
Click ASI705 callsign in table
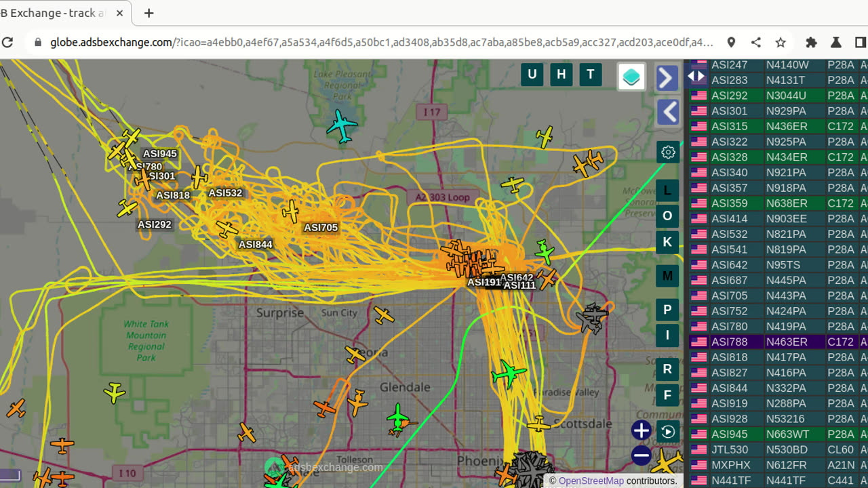point(730,296)
